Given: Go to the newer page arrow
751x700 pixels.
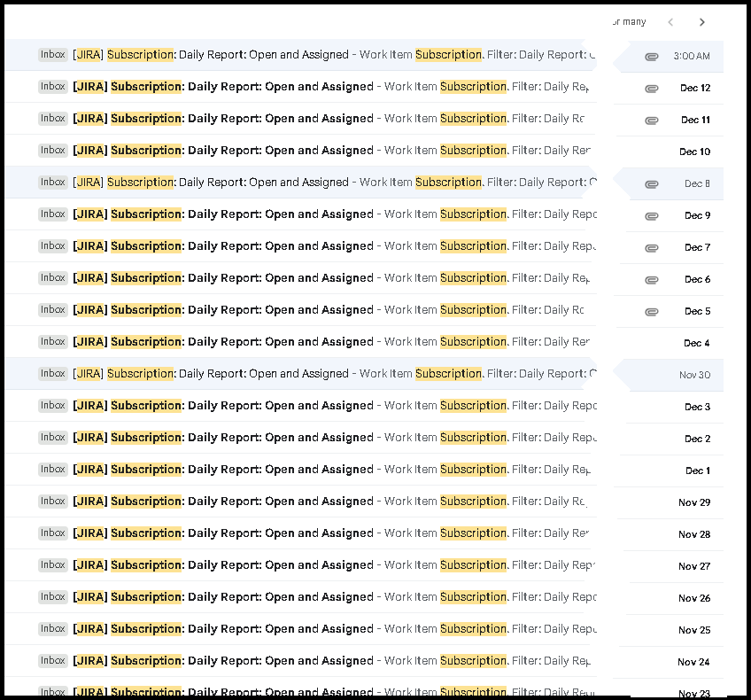Looking at the screenshot, I should [670, 22].
